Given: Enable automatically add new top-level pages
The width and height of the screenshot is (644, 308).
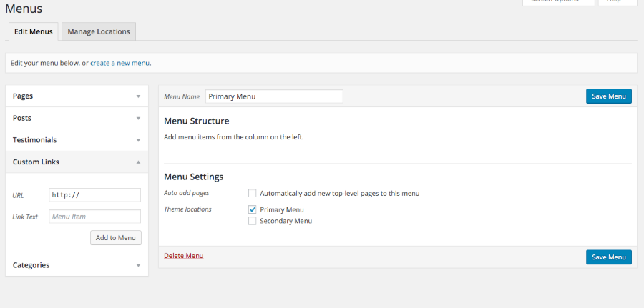Looking at the screenshot, I should tap(252, 193).
